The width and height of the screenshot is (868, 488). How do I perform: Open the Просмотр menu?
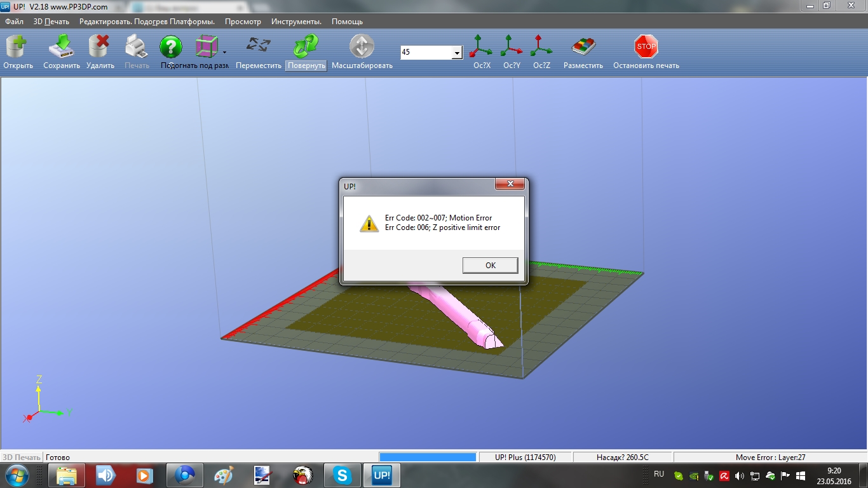tap(243, 21)
